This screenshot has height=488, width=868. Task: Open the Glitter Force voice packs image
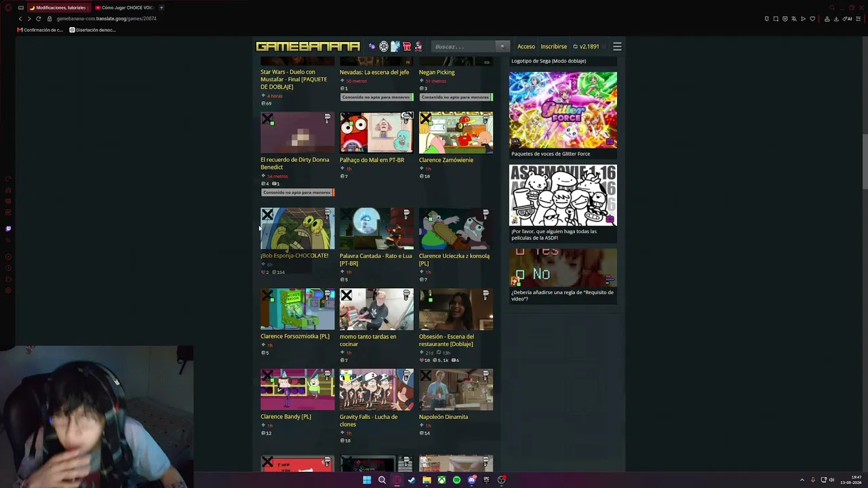click(x=563, y=110)
